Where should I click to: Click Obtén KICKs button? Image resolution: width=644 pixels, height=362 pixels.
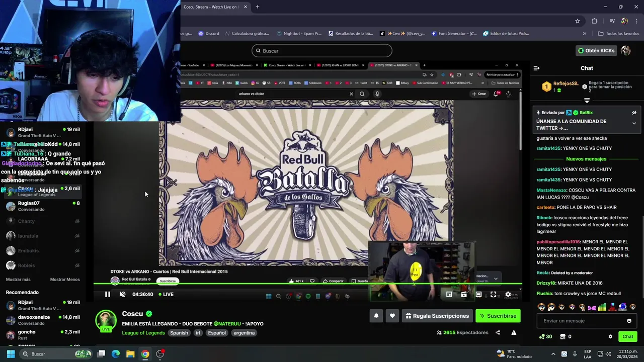click(596, 51)
